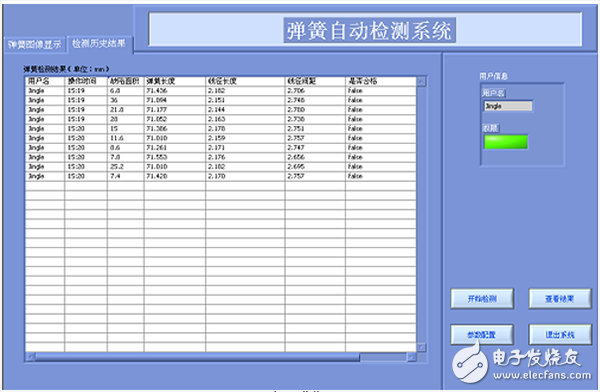Click wire spacing cell 2.751
The height and width of the screenshot is (392, 600).
click(x=315, y=129)
